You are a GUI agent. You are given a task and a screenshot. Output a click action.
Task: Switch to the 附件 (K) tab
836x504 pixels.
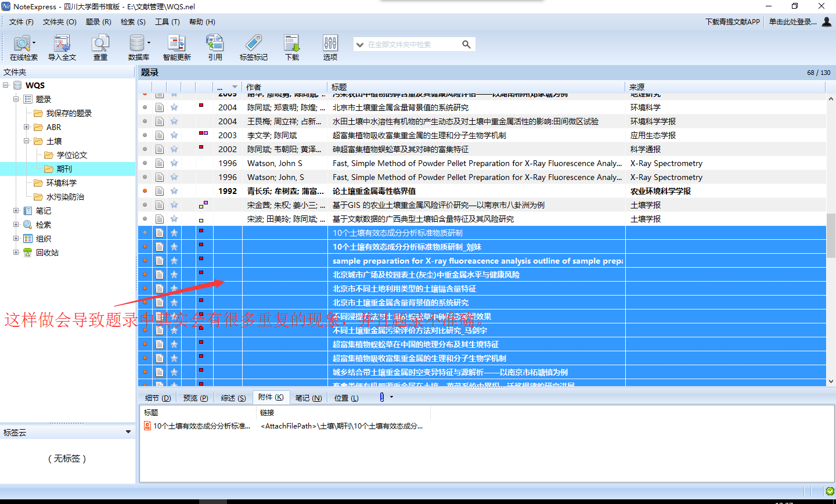[x=271, y=397]
